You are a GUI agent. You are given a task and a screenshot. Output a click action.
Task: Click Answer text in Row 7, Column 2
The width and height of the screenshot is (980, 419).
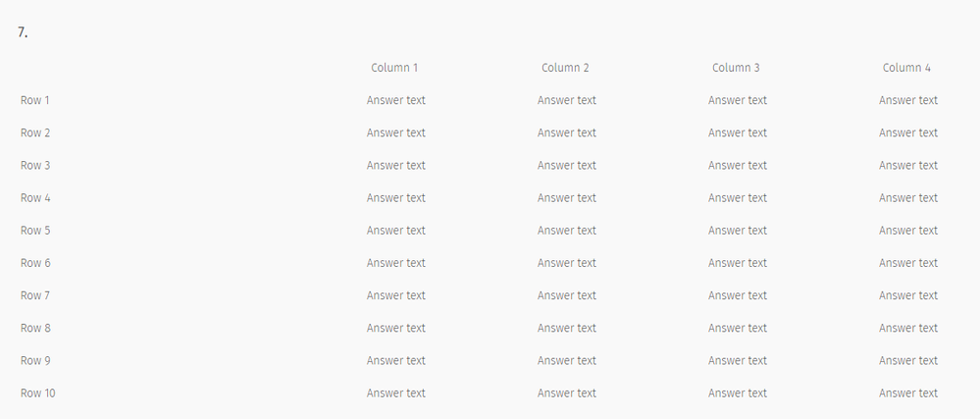tap(567, 295)
